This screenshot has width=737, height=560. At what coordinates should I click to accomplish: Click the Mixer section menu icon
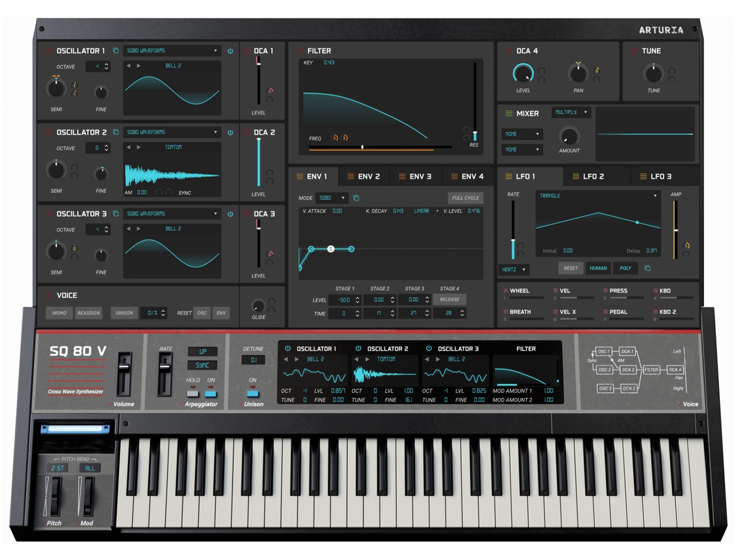point(509,114)
